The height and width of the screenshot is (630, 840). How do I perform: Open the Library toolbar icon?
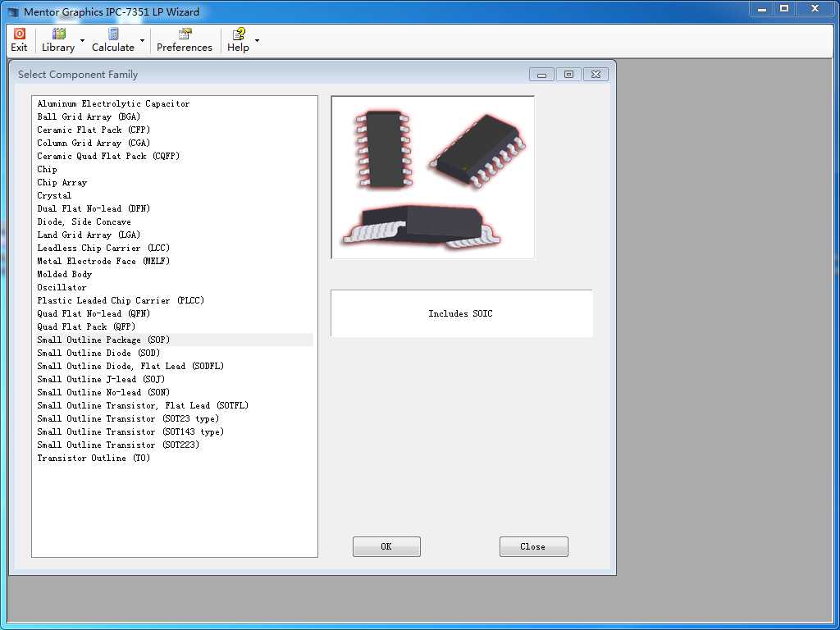point(58,40)
